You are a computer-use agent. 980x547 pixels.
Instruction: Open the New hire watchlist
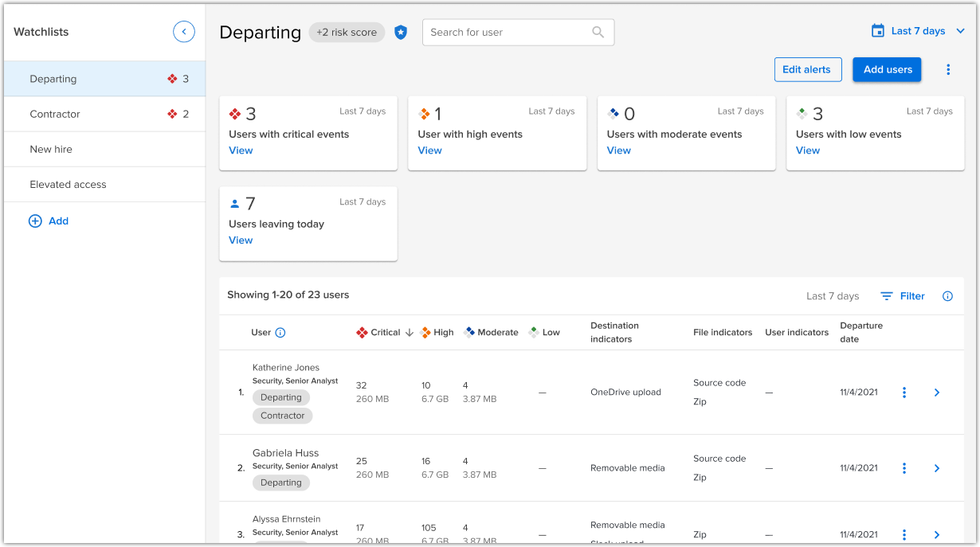coord(51,149)
